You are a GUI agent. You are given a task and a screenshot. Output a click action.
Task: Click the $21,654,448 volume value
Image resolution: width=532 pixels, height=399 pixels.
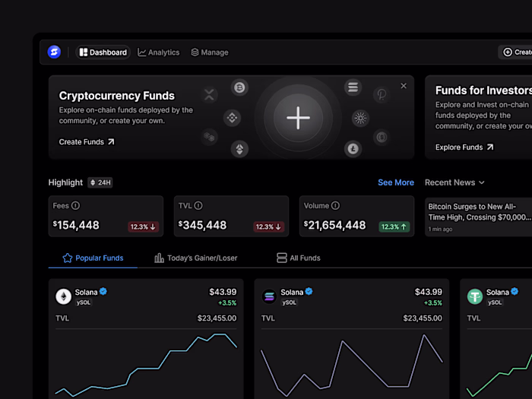(x=335, y=225)
